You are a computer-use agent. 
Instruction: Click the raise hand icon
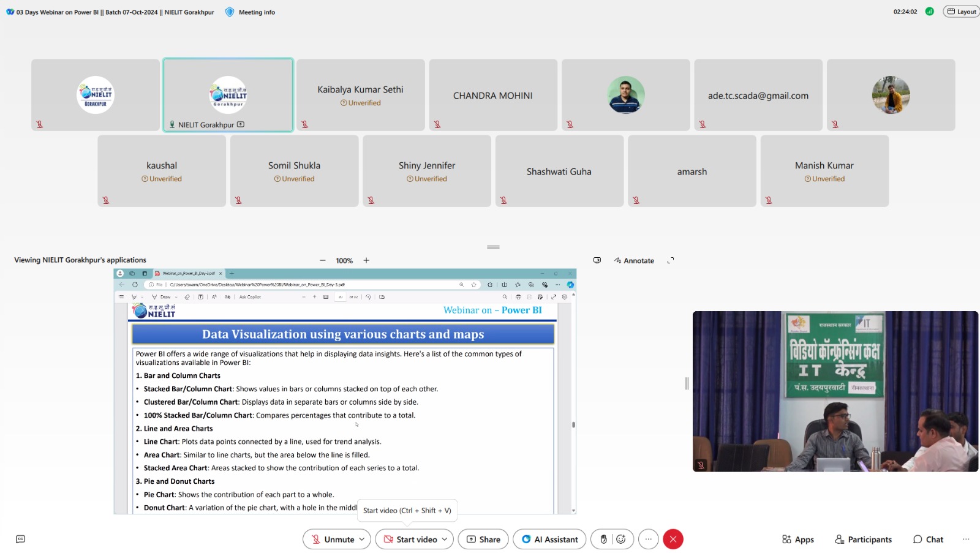click(603, 539)
